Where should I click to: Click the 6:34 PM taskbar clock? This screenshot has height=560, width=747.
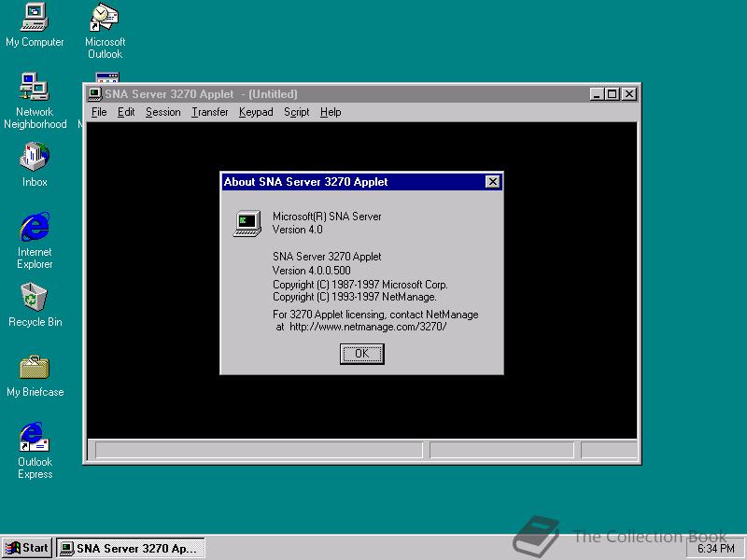[x=716, y=549]
